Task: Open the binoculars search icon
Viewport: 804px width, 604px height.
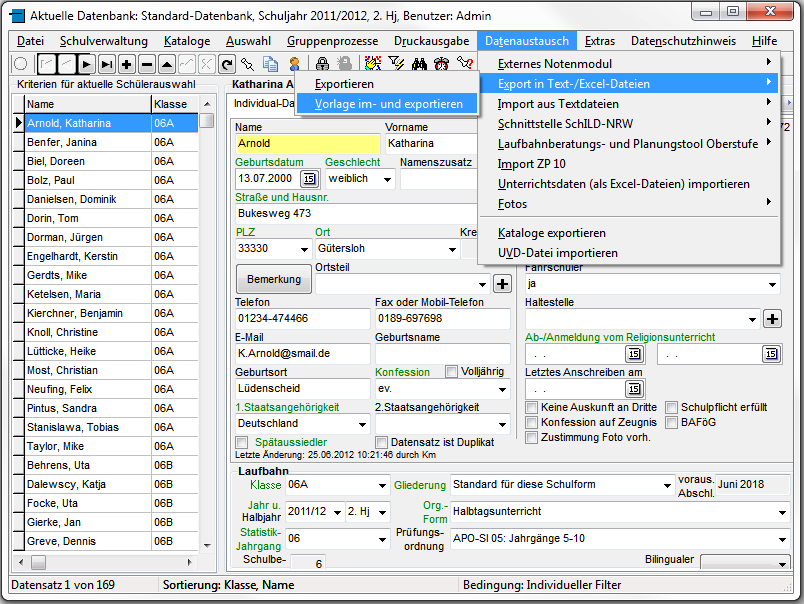Action: tap(418, 64)
